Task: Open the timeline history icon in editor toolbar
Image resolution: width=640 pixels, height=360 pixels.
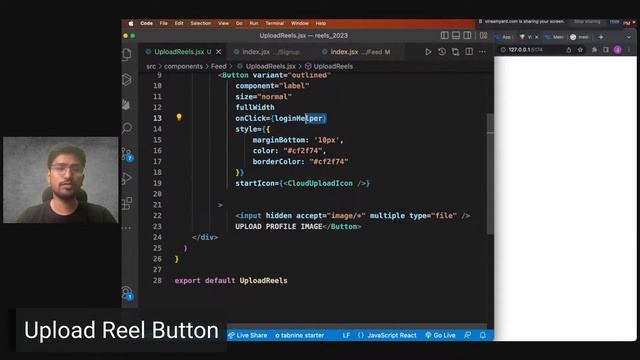Action: 442,52
